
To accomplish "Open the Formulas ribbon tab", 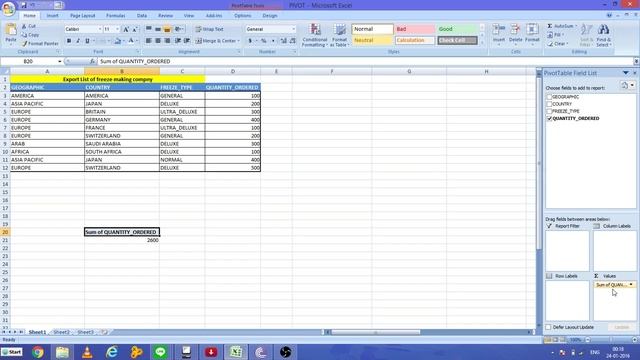I will pyautogui.click(x=116, y=16).
